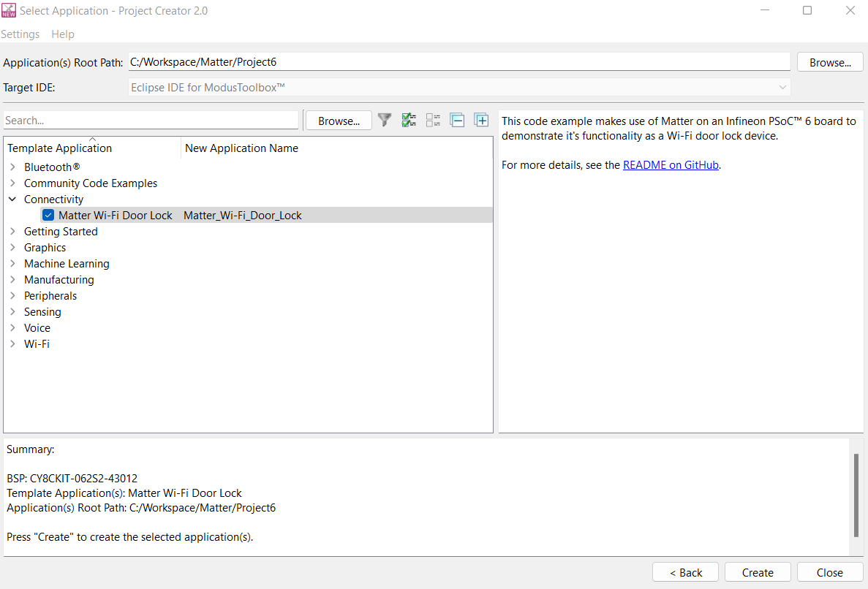
Task: Expand the Wi-Fi category
Action: click(12, 343)
